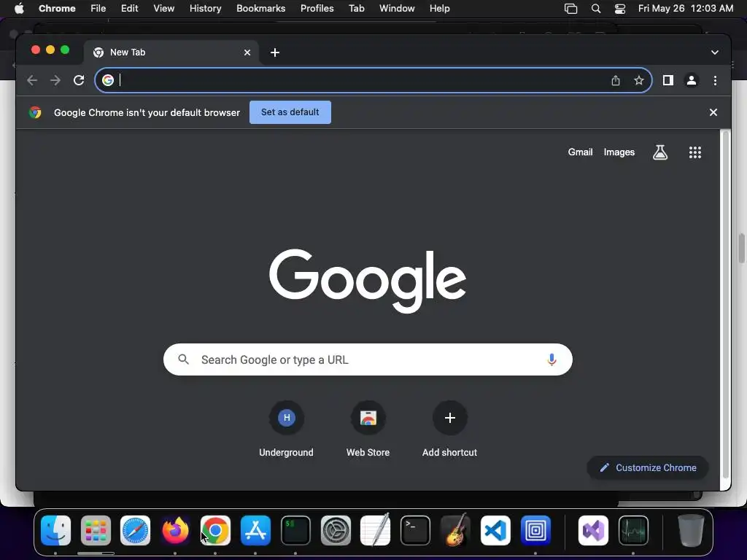Screen dimensions: 747x560
Task: Open the View menu
Action: 164,9
